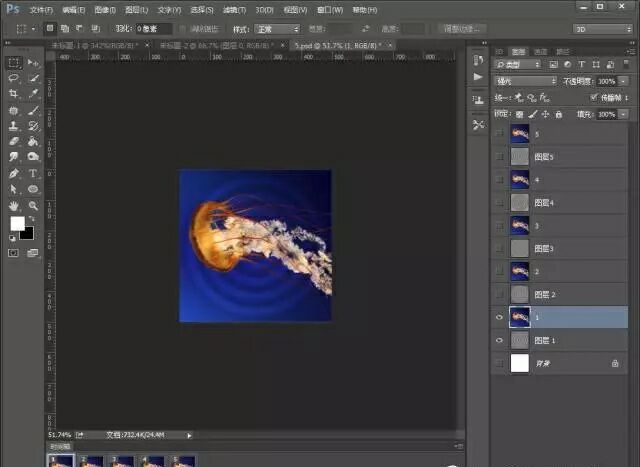This screenshot has width=640, height=467.
Task: Select the Horizontal Type tool
Action: pyautogui.click(x=33, y=173)
